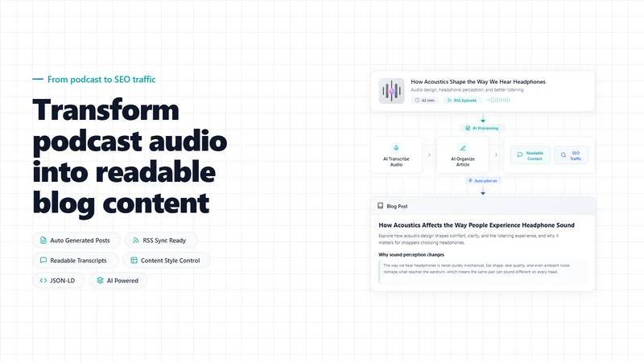644x362 pixels.
Task: Click the AI Processing layers icon
Action: click(468, 128)
